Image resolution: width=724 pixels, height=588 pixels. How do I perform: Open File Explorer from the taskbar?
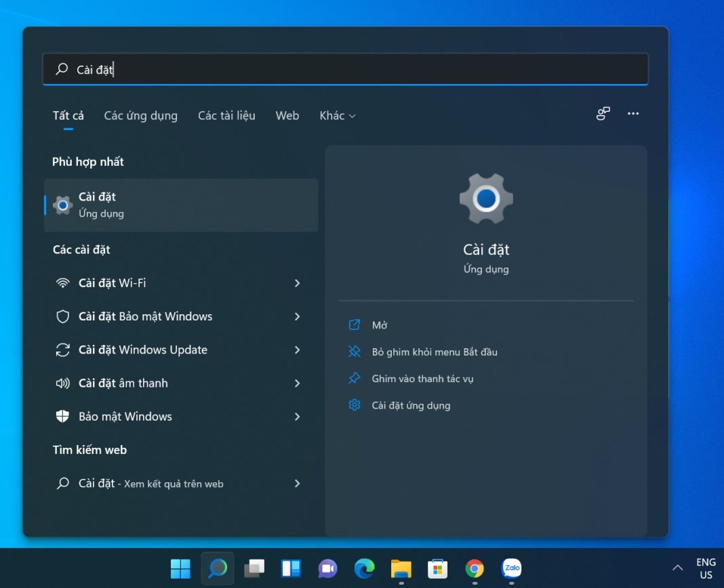[x=401, y=568]
